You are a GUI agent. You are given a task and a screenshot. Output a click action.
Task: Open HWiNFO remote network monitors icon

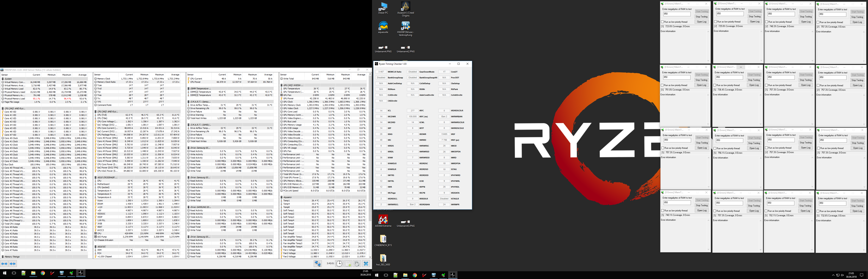click(318, 264)
